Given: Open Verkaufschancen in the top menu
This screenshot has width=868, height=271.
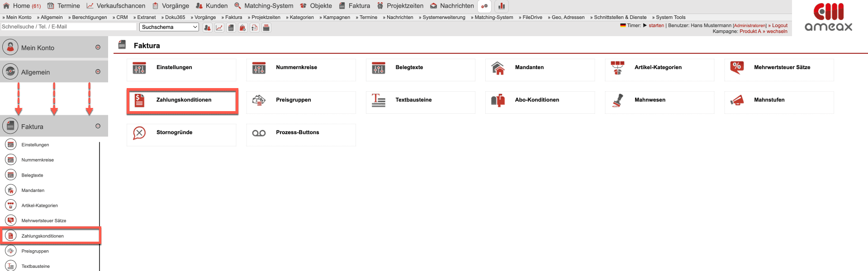Looking at the screenshot, I should pyautogui.click(x=121, y=6).
